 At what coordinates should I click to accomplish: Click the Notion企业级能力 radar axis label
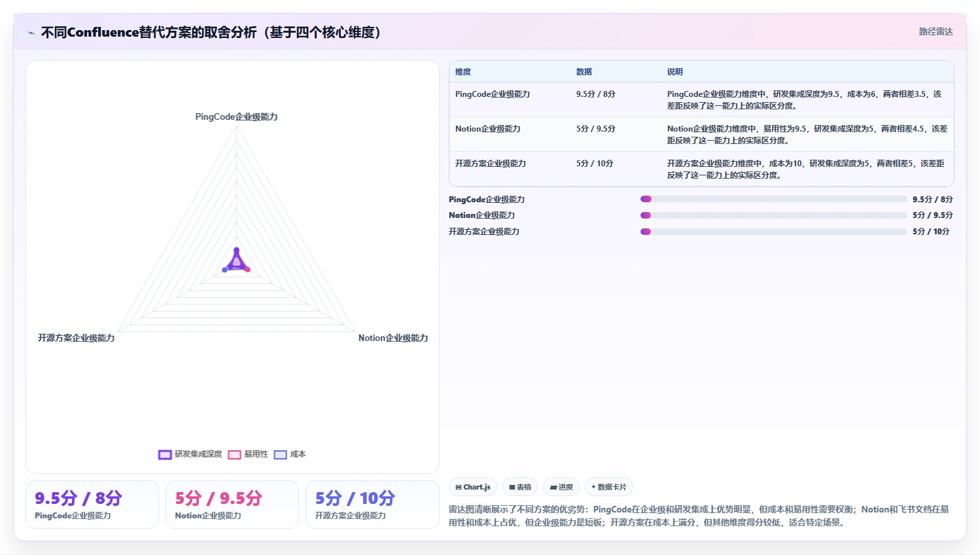click(393, 338)
